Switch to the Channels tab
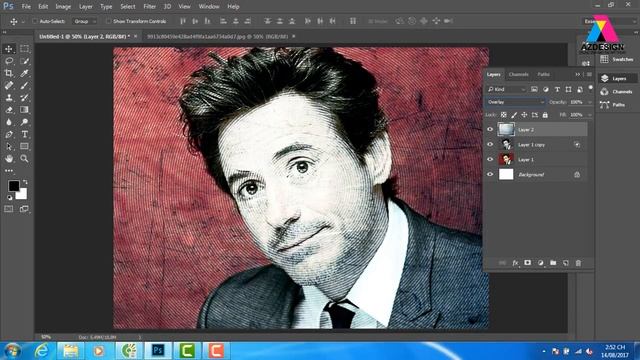This screenshot has width=640, height=360. [519, 75]
